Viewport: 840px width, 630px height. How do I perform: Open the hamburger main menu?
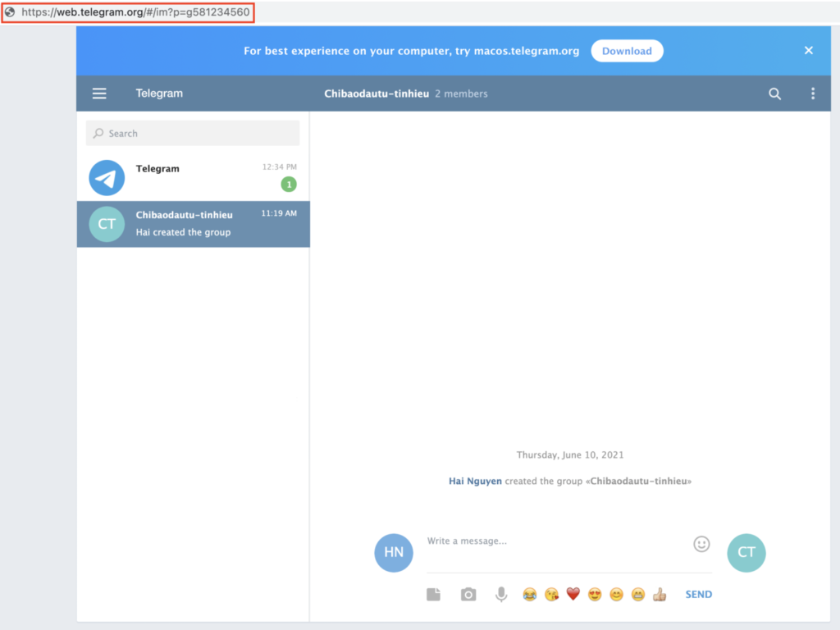pos(99,94)
